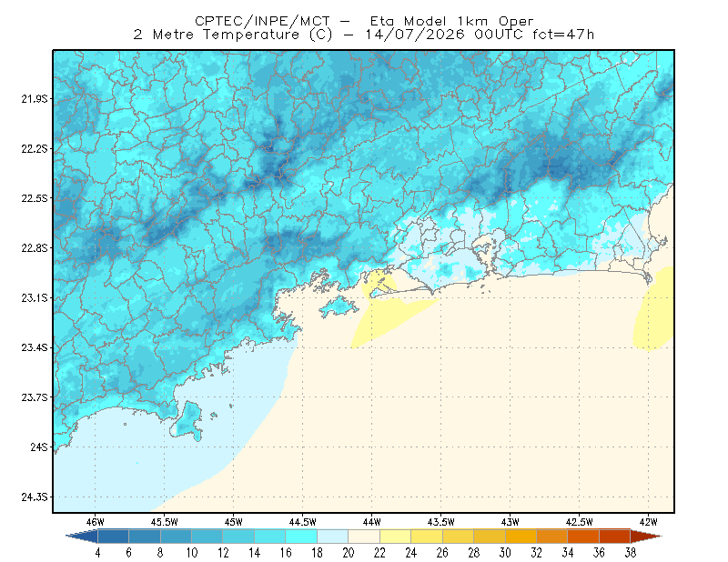Click the 44W longitude label

pos(372,522)
